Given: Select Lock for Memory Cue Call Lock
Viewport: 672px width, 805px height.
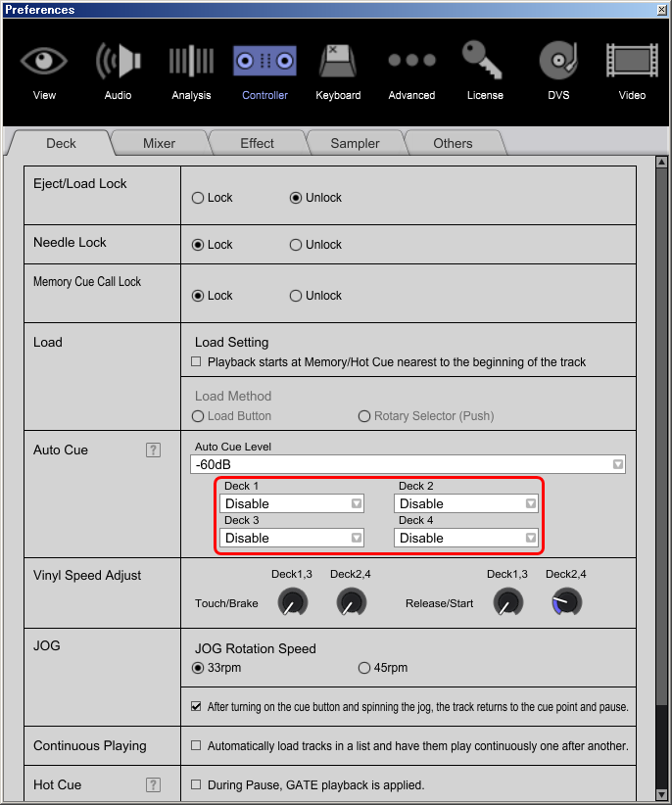Looking at the screenshot, I should point(198,296).
